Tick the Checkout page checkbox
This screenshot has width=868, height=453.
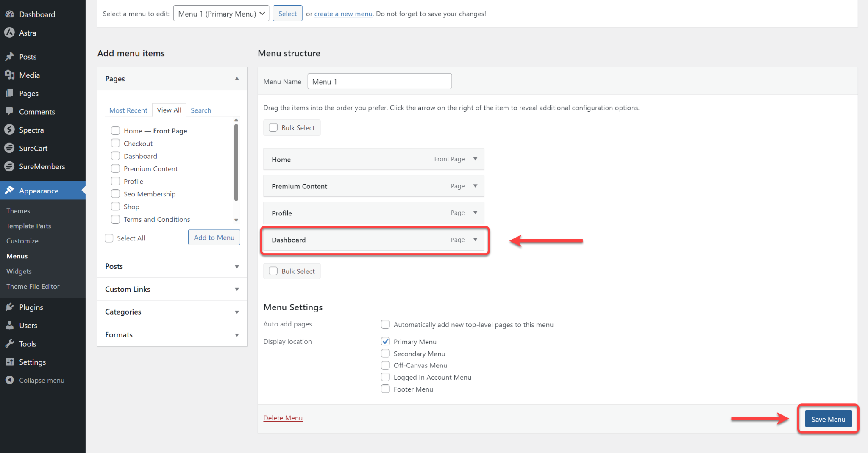115,143
